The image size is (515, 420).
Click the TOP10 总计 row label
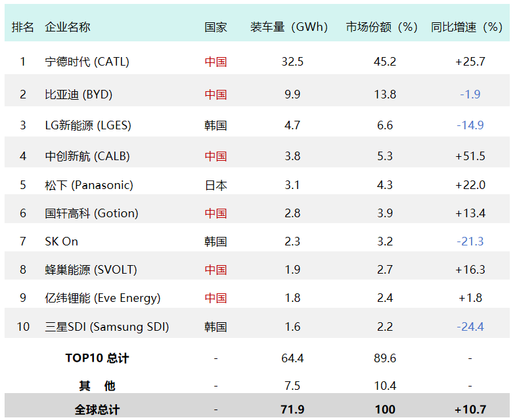97,358
